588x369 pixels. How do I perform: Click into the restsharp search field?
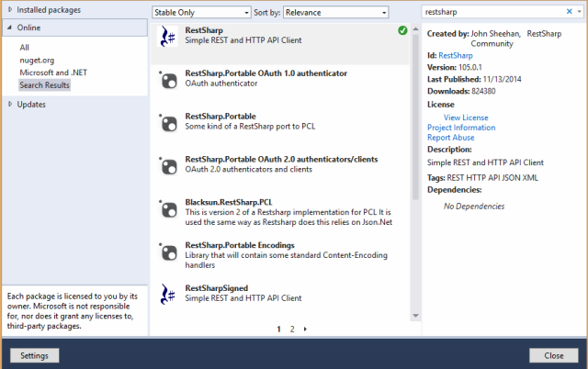pyautogui.click(x=493, y=12)
